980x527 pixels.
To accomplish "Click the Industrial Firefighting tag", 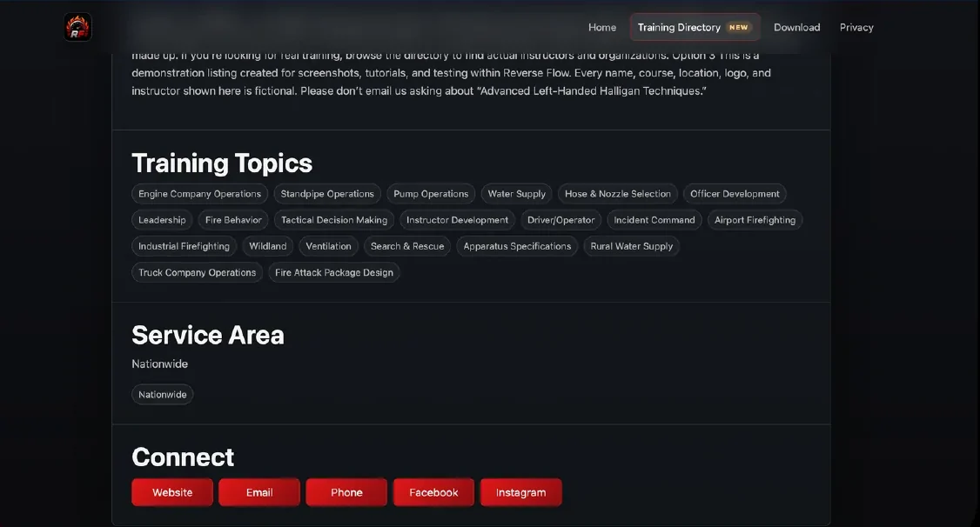I will (x=184, y=247).
